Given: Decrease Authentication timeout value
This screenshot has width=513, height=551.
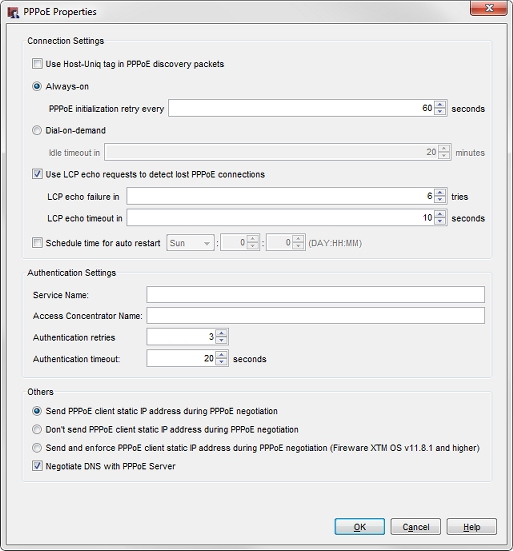Looking at the screenshot, I should pos(221,362).
